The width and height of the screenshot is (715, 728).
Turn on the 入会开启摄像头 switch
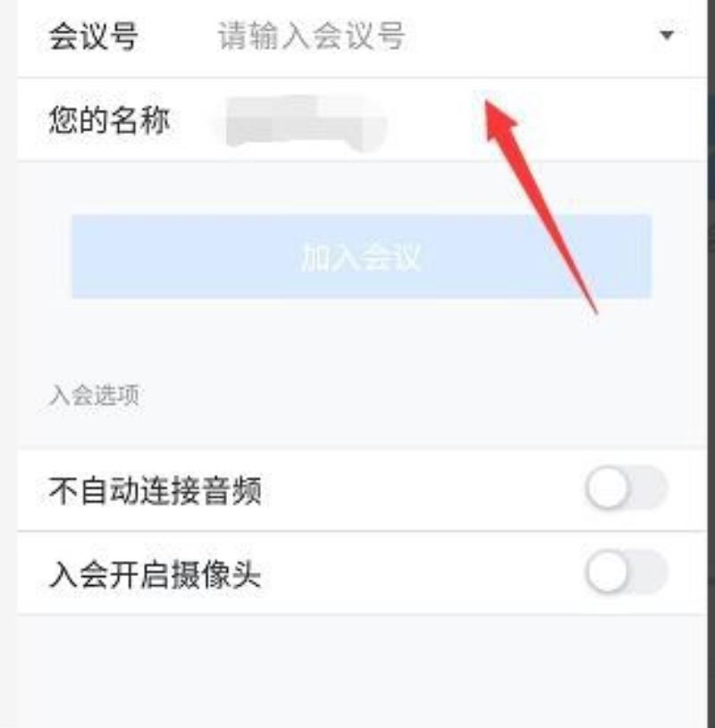click(x=627, y=572)
